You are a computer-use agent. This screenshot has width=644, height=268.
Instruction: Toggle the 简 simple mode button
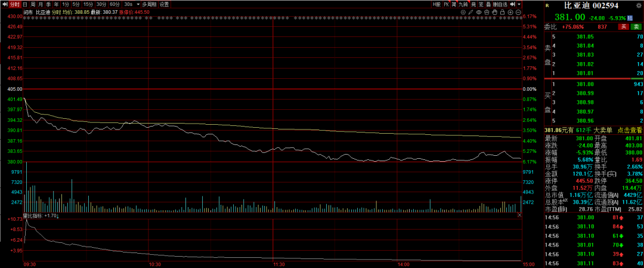(454, 4)
